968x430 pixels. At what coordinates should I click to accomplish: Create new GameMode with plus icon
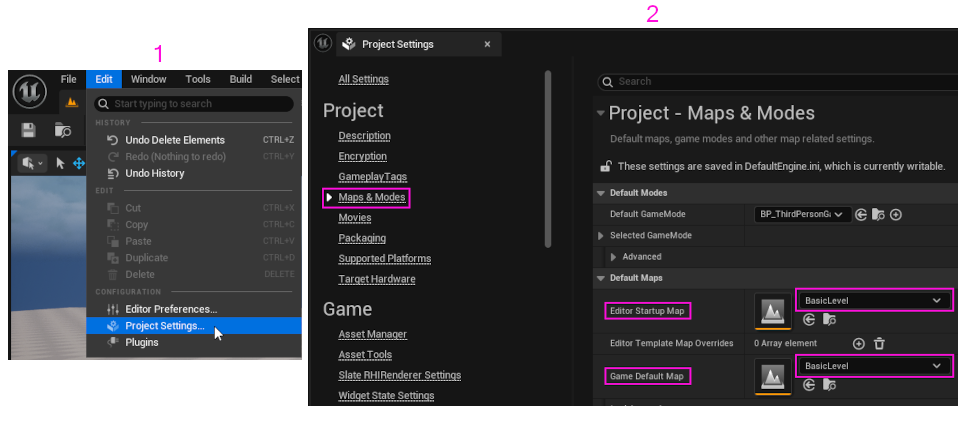point(896,214)
